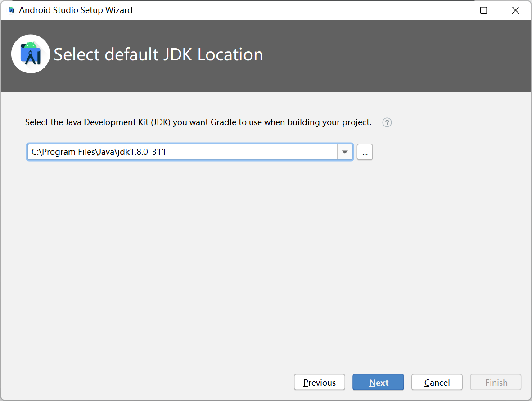
Task: Cancel the Android Studio setup wizard
Action: (437, 383)
